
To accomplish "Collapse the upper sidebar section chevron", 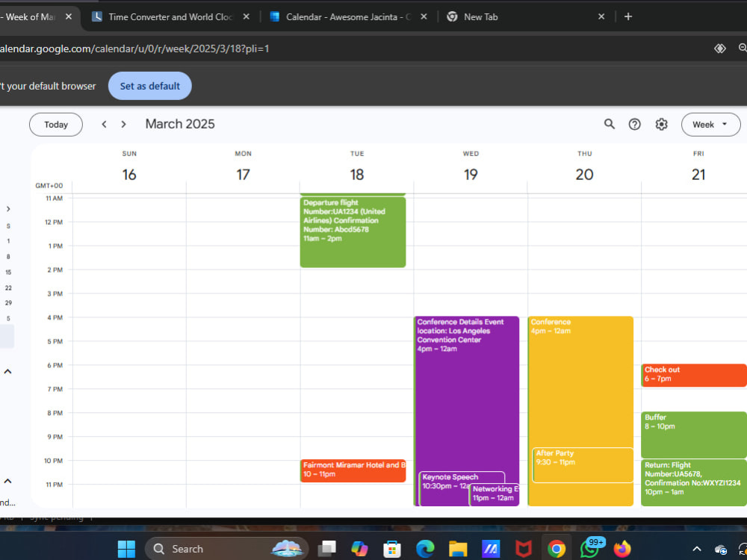I will [7, 371].
